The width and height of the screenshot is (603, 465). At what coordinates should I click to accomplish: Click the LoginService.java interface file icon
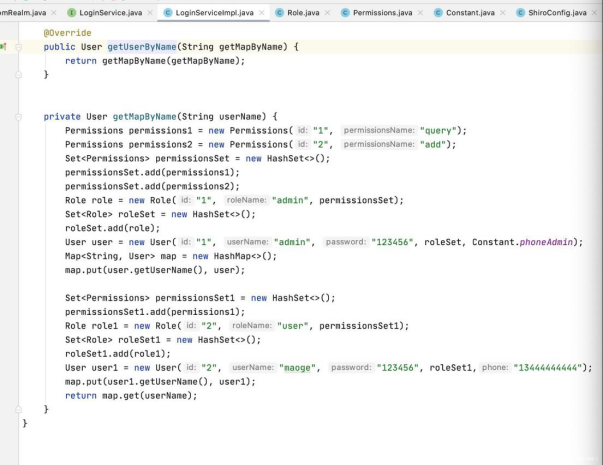pyautogui.click(x=72, y=13)
